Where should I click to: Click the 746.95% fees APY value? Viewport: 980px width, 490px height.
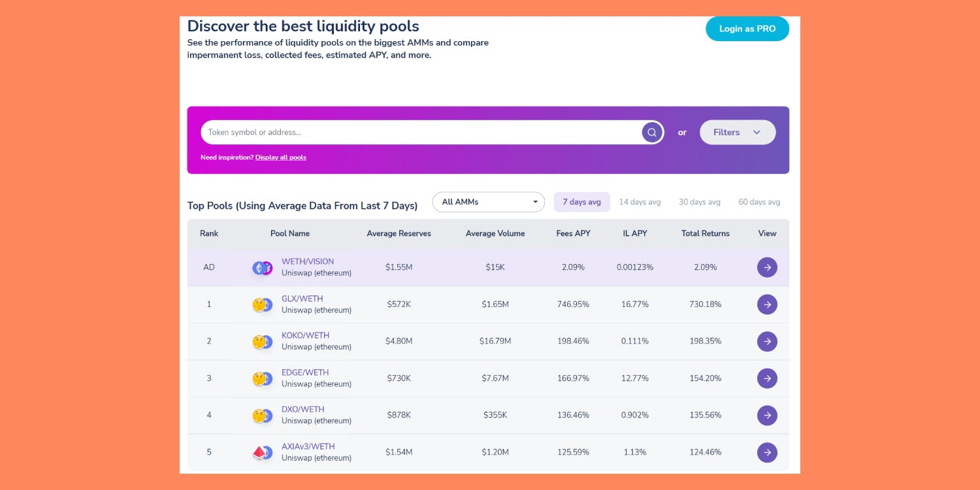coord(573,304)
